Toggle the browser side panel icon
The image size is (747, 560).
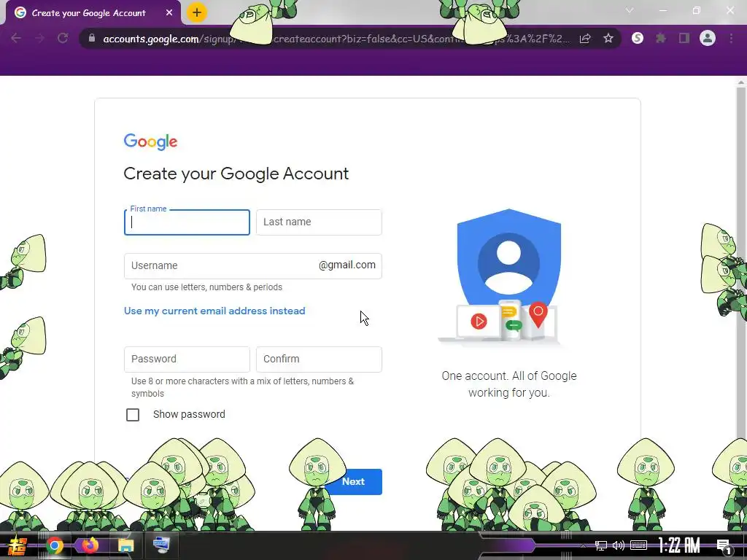click(x=684, y=38)
